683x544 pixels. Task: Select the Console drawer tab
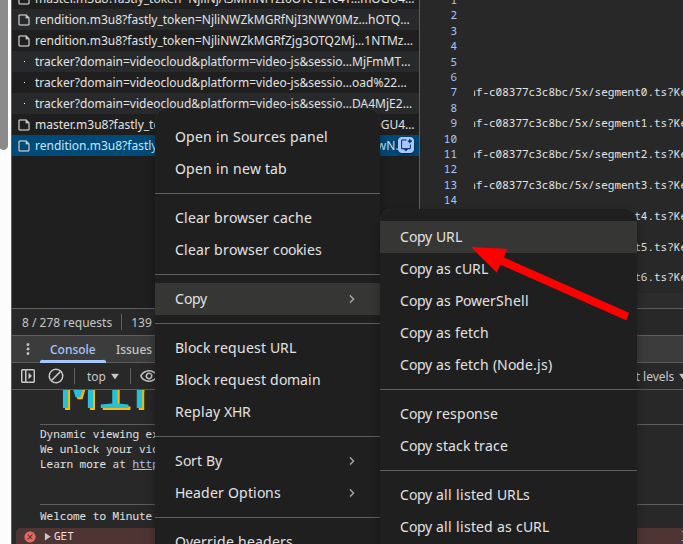pos(73,350)
